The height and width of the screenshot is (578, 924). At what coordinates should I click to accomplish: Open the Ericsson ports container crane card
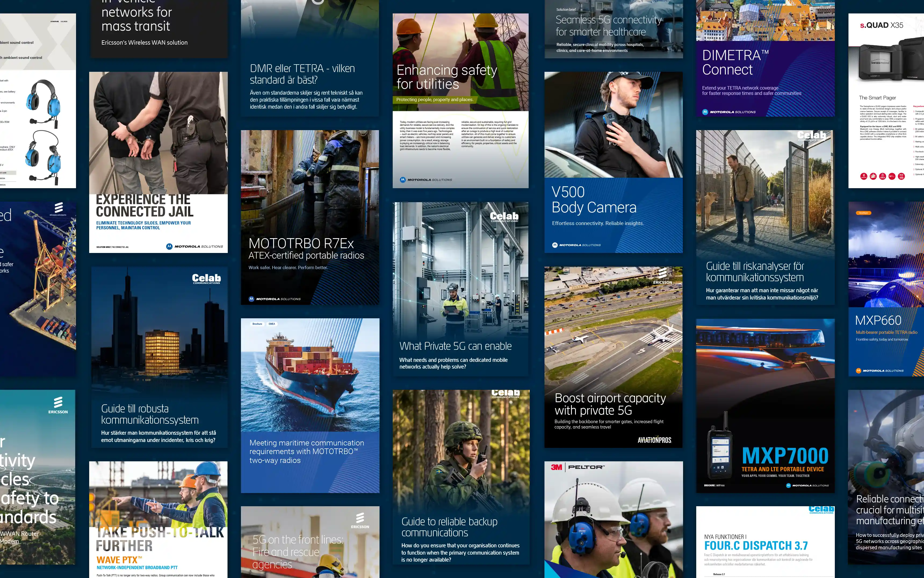tap(38, 289)
